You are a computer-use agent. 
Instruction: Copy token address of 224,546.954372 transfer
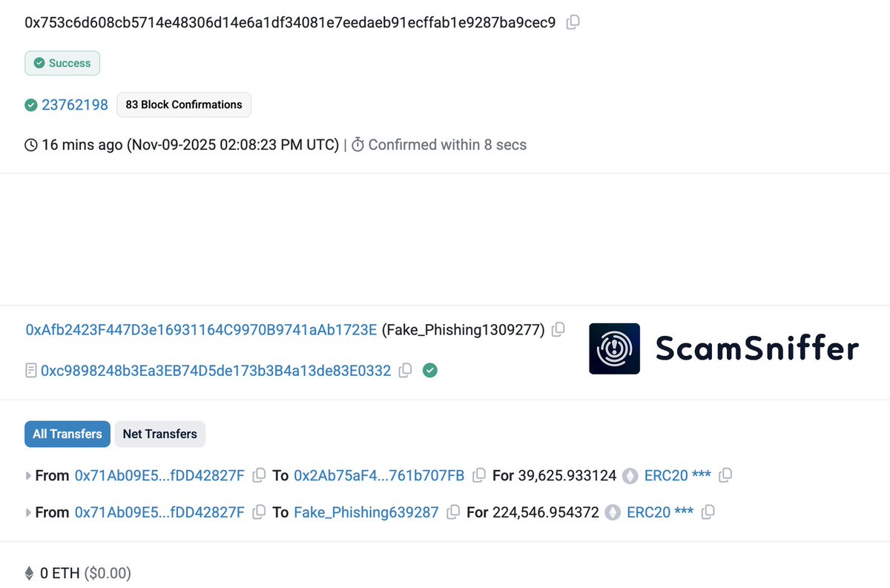708,512
